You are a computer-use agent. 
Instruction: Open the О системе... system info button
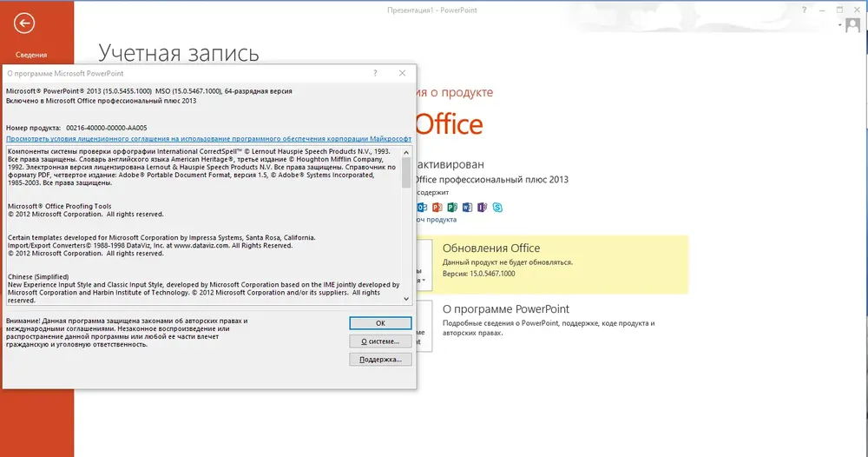click(380, 341)
